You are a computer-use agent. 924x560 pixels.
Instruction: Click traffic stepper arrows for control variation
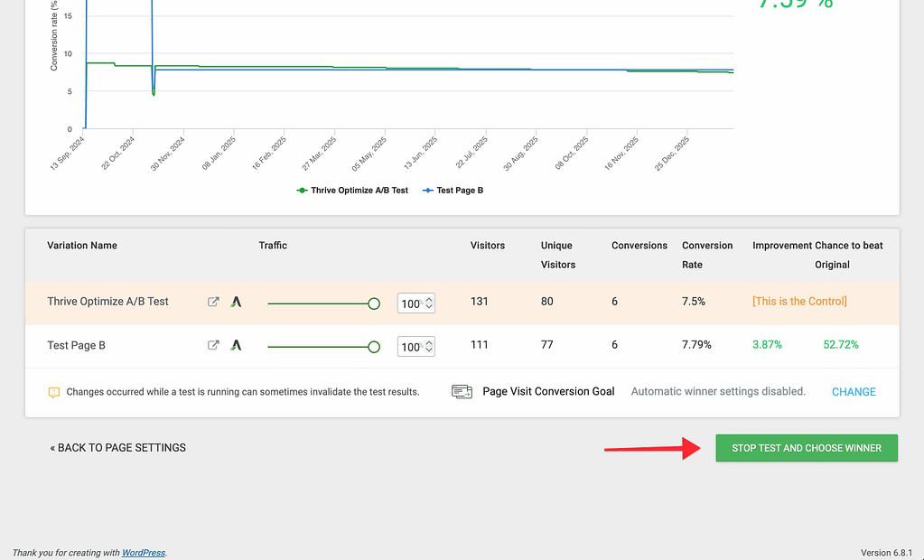pyautogui.click(x=429, y=303)
